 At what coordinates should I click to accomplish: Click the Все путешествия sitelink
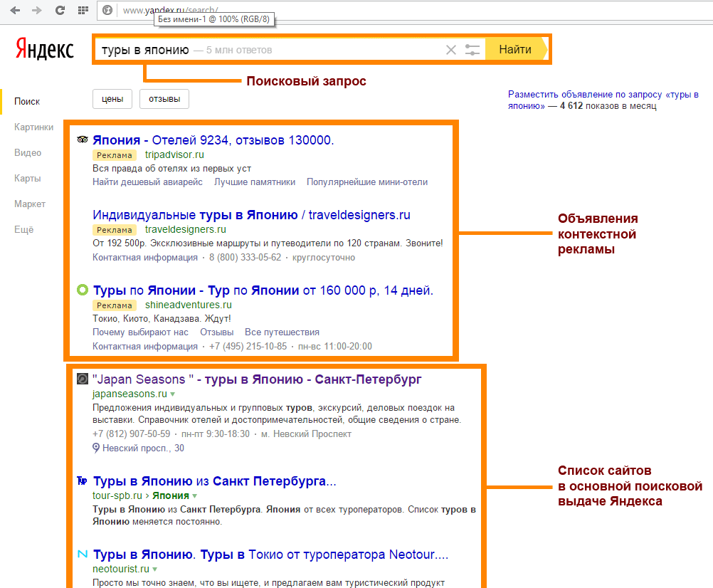pos(282,332)
